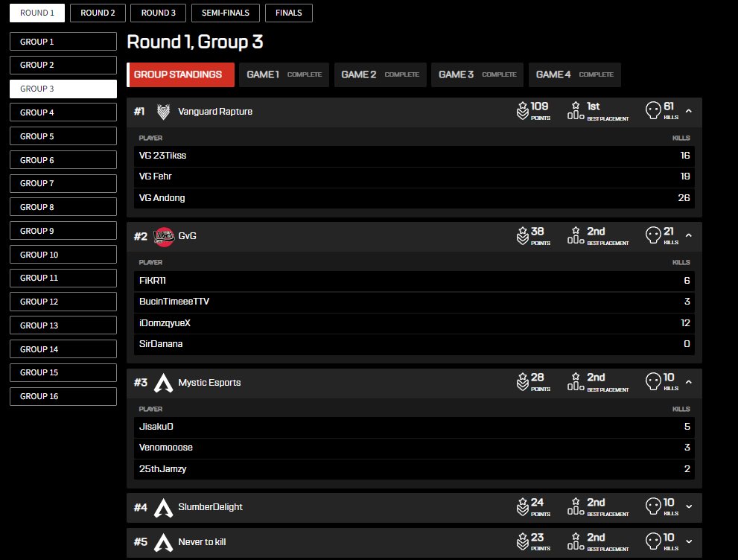The image size is (738, 560).
Task: Expand the Never to kill roster
Action: click(x=689, y=541)
